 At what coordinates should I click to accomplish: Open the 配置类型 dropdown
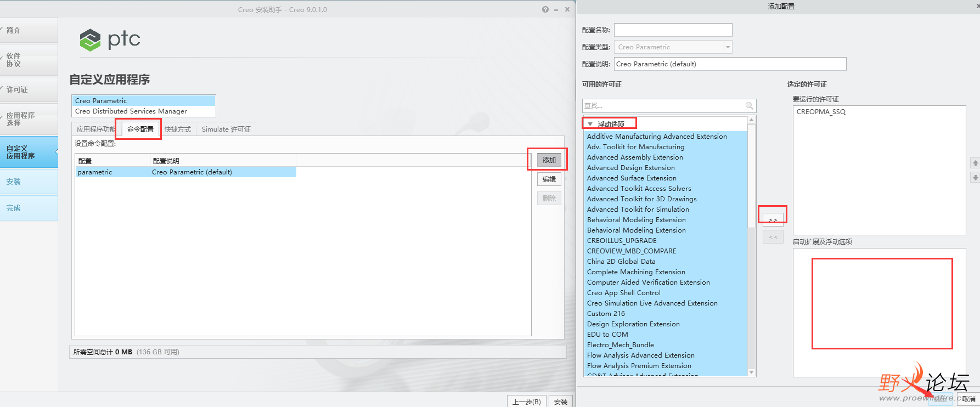(728, 47)
